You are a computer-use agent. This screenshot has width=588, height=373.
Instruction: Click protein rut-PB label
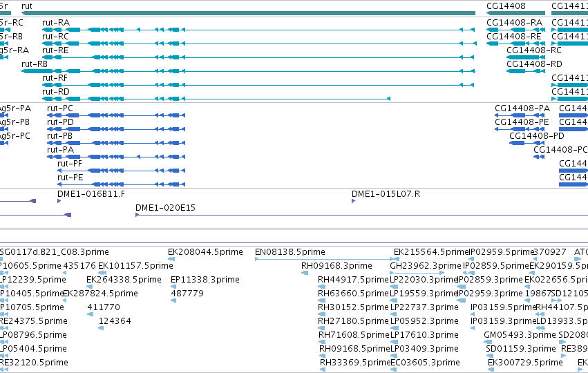click(x=59, y=136)
